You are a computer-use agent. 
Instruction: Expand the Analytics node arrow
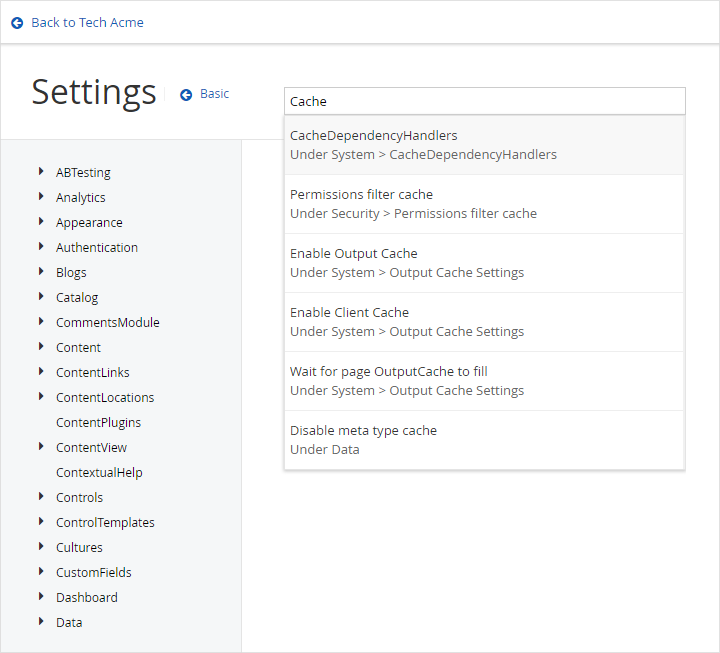tap(41, 197)
